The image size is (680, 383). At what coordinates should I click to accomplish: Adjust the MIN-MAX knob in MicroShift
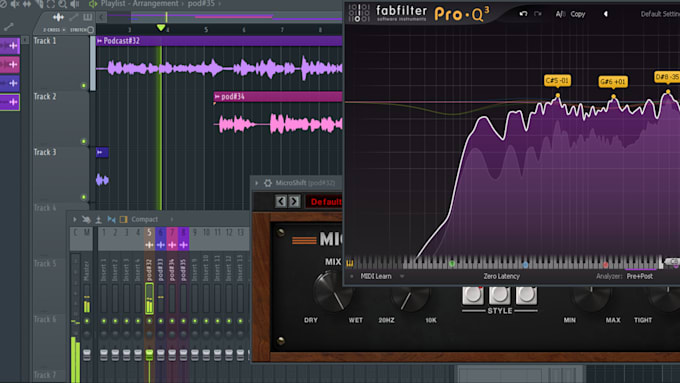pos(591,298)
